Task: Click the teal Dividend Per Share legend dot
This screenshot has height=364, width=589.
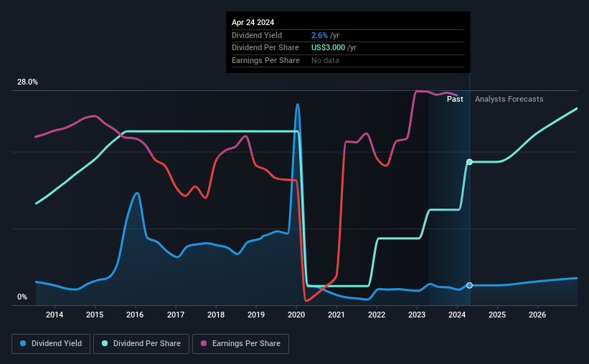Action: tap(105, 343)
